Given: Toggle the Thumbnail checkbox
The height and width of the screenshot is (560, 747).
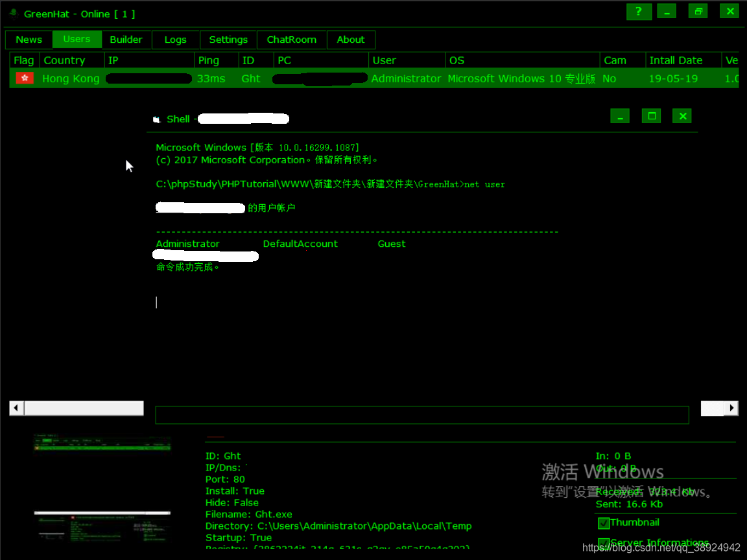Looking at the screenshot, I should (604, 523).
